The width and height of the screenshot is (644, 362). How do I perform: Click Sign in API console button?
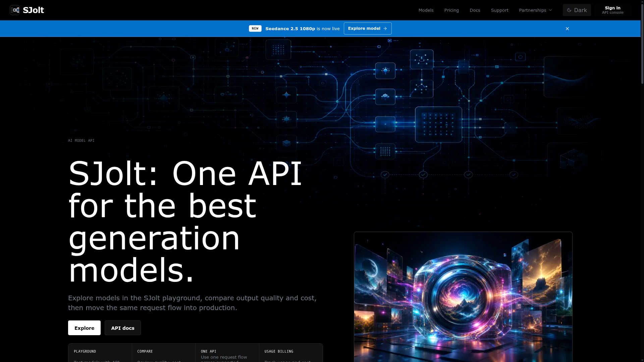point(612,10)
